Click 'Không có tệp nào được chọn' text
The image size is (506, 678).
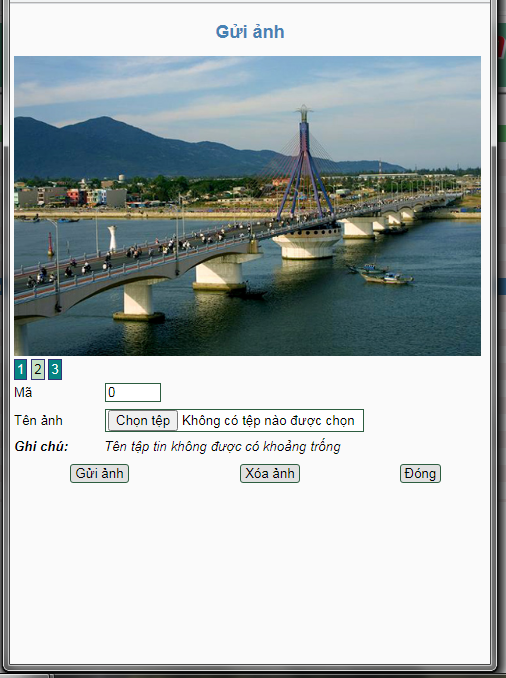(268, 420)
